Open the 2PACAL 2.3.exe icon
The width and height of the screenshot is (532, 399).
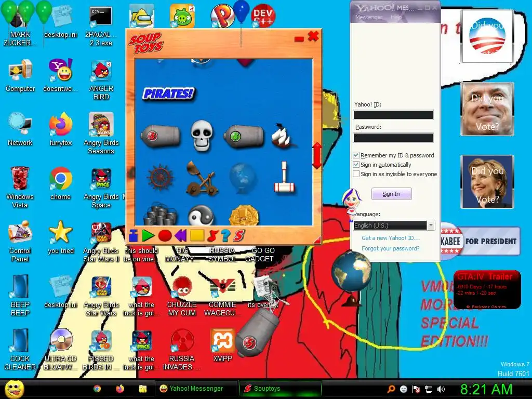tap(101, 26)
